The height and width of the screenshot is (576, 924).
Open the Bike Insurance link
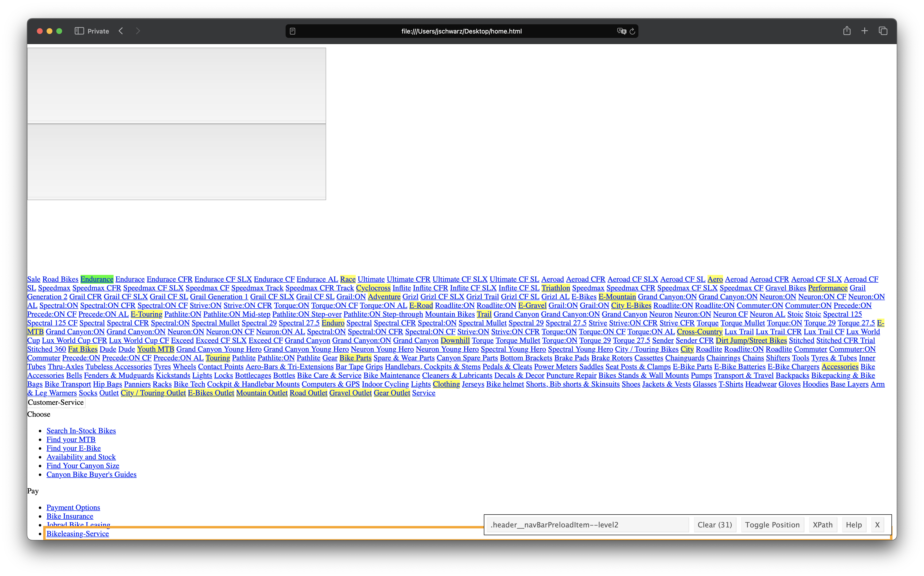(x=70, y=517)
